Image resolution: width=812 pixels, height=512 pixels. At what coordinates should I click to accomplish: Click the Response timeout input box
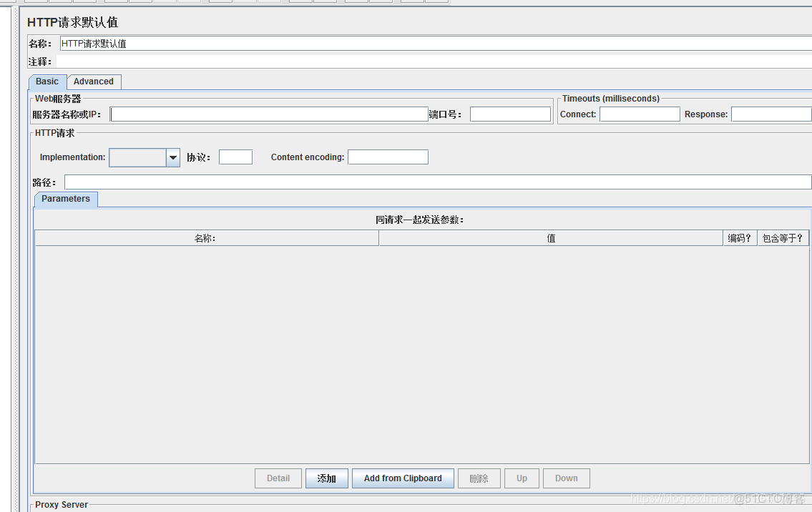click(x=771, y=113)
